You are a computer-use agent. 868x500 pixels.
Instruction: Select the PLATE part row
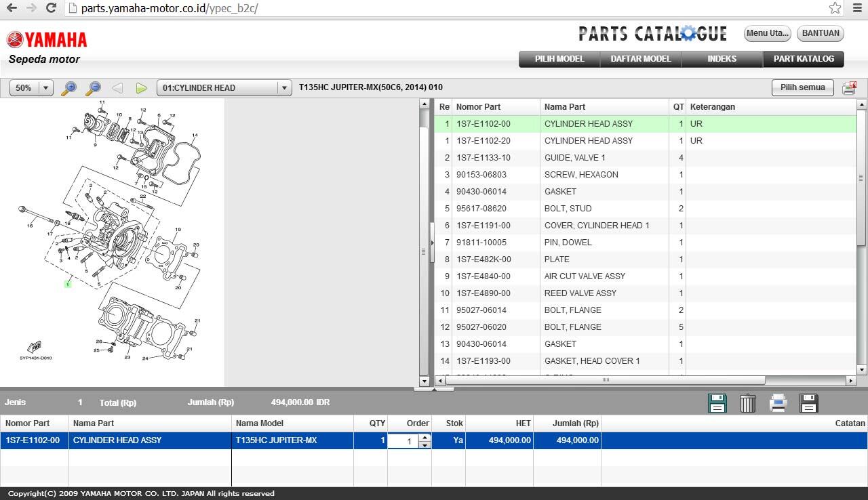click(645, 259)
